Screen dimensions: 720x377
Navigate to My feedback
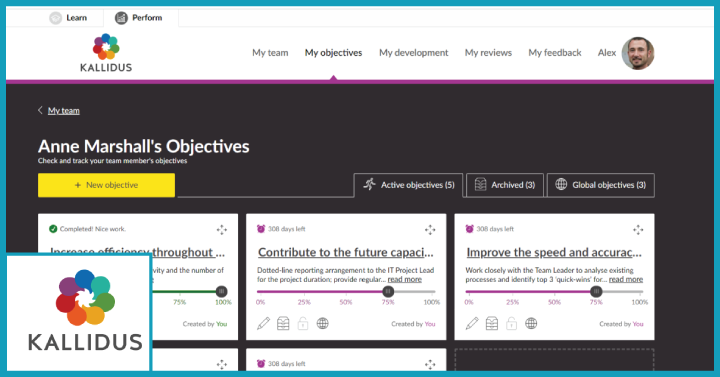coord(555,53)
